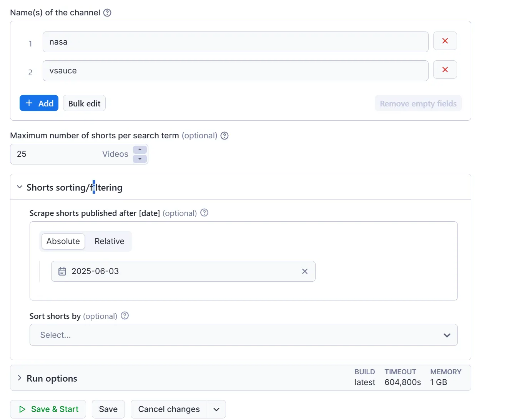The image size is (507, 420).
Task: Save the current input configuration
Action: 108,409
